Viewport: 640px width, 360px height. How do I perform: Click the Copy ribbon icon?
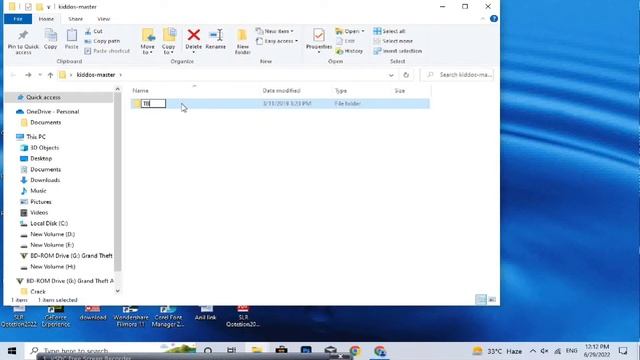point(51,39)
